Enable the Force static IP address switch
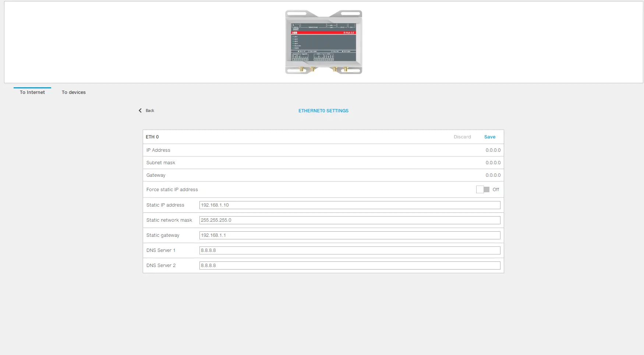The height and width of the screenshot is (355, 644). point(482,190)
